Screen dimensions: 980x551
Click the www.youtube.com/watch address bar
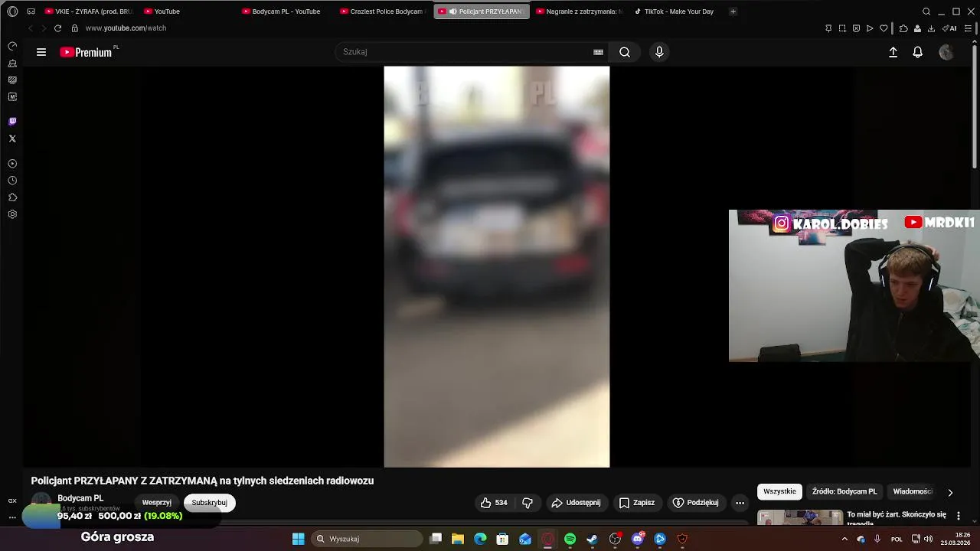point(126,28)
